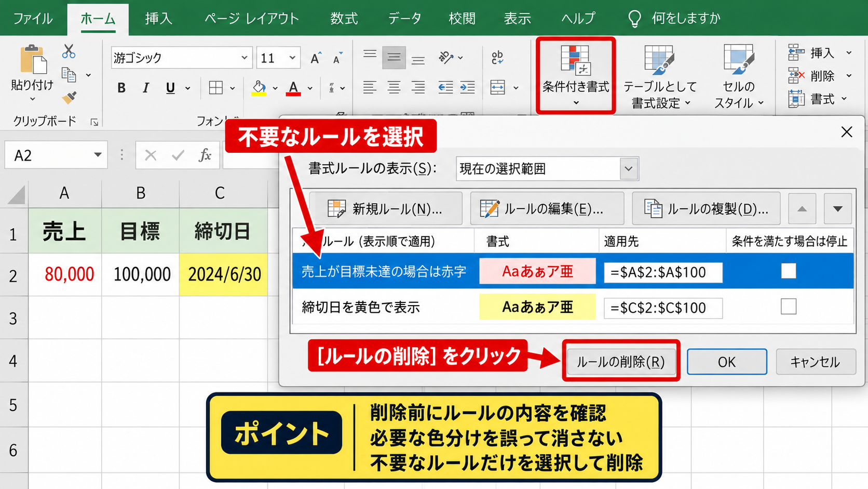Apply bold formatting with B
868x489 pixels.
tap(121, 88)
